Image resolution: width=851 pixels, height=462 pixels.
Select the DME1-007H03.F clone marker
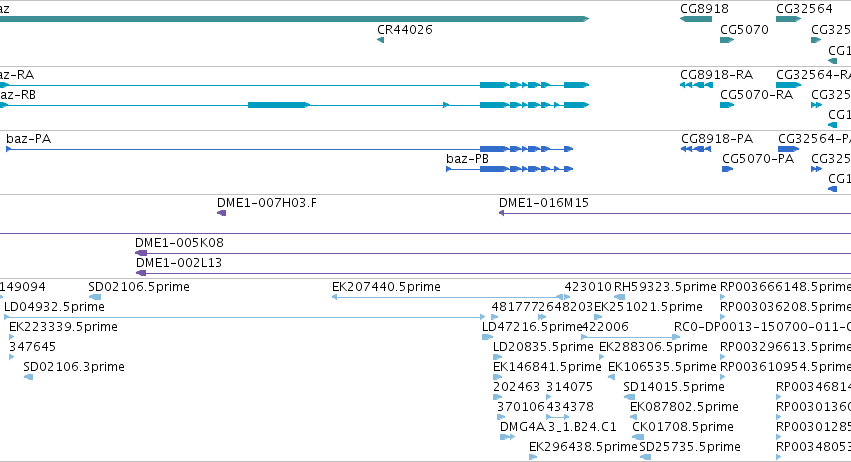(221, 213)
